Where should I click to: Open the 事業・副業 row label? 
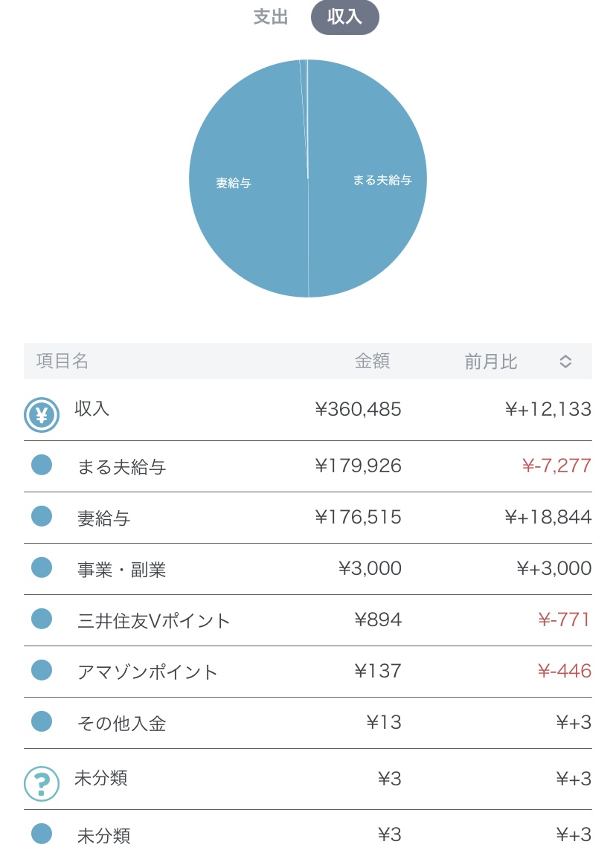(121, 570)
